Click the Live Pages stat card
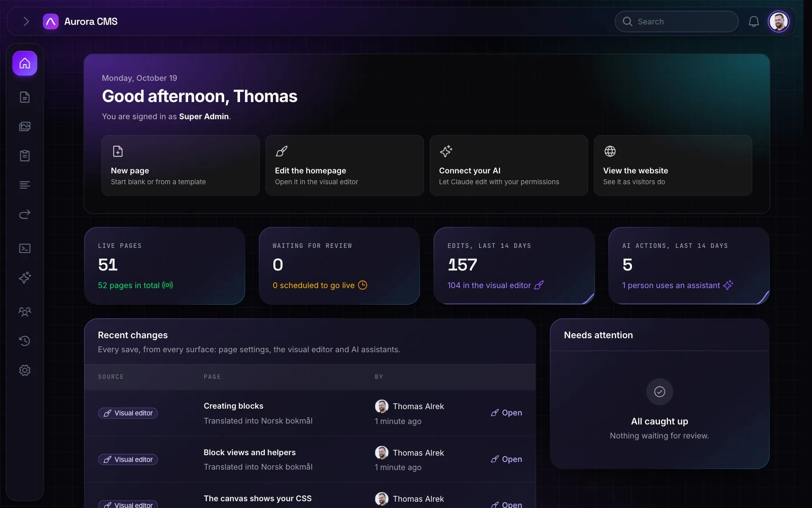This screenshot has width=812, height=508. (x=165, y=266)
